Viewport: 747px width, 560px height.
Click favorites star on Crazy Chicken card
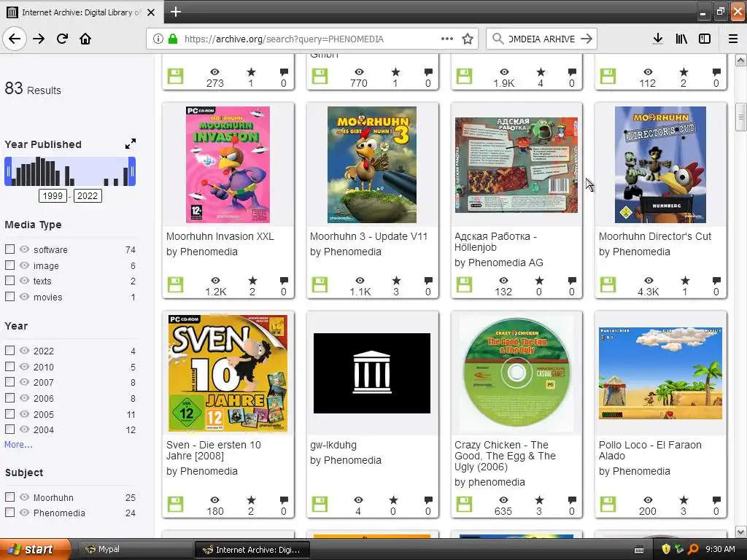coord(539,500)
